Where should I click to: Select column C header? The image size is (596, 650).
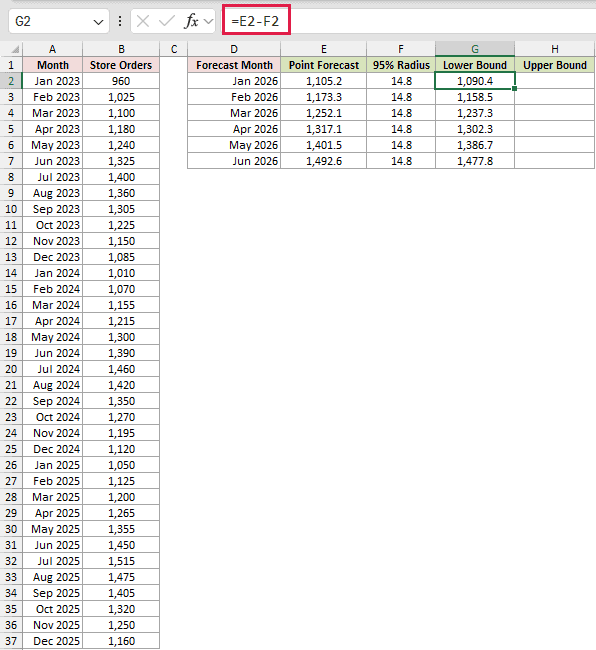point(174,49)
